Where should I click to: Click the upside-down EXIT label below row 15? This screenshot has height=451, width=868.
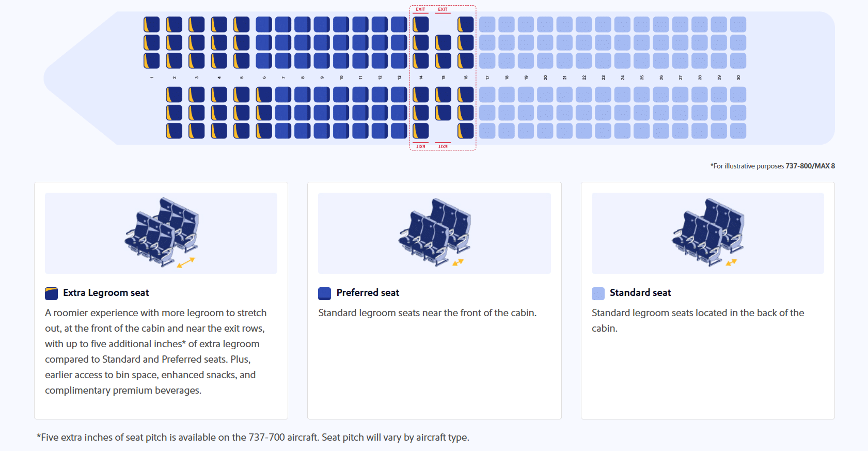point(443,147)
